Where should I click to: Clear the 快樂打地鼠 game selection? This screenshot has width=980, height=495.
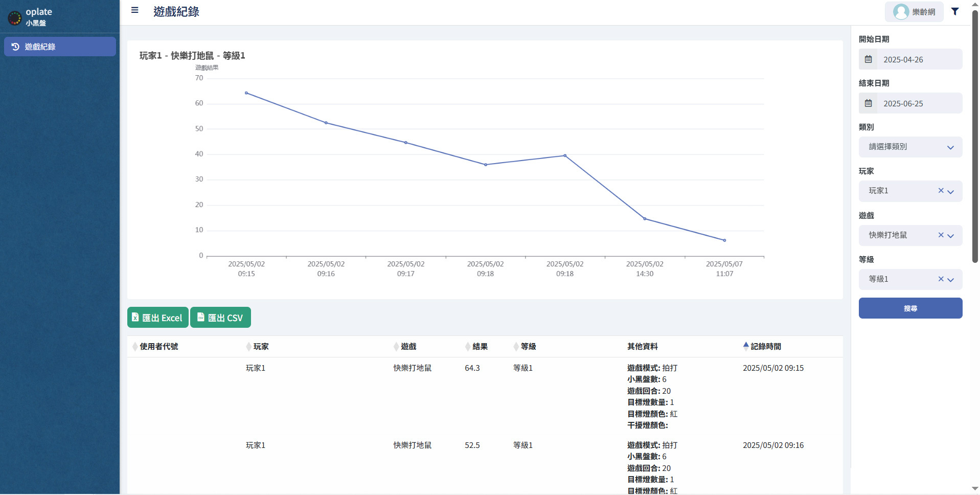tap(940, 235)
